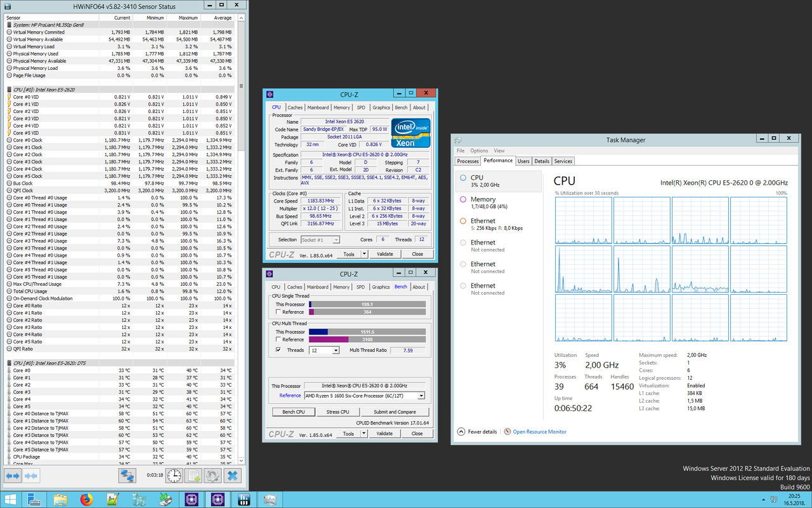Collapse Task Manager with Fewer details
812x508 pixels.
(478, 432)
